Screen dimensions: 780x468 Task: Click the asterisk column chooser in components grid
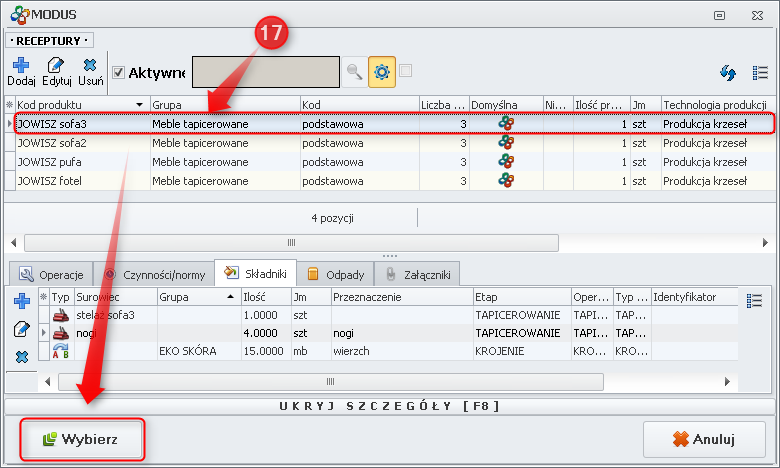click(x=44, y=297)
